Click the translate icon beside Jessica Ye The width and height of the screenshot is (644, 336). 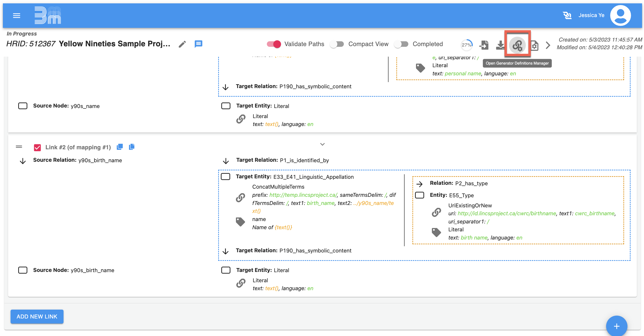click(567, 15)
